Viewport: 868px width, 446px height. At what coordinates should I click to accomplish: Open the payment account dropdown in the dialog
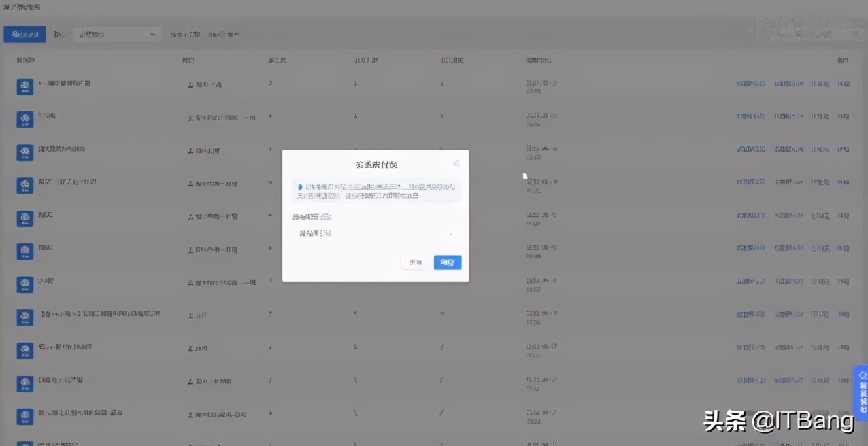[374, 233]
